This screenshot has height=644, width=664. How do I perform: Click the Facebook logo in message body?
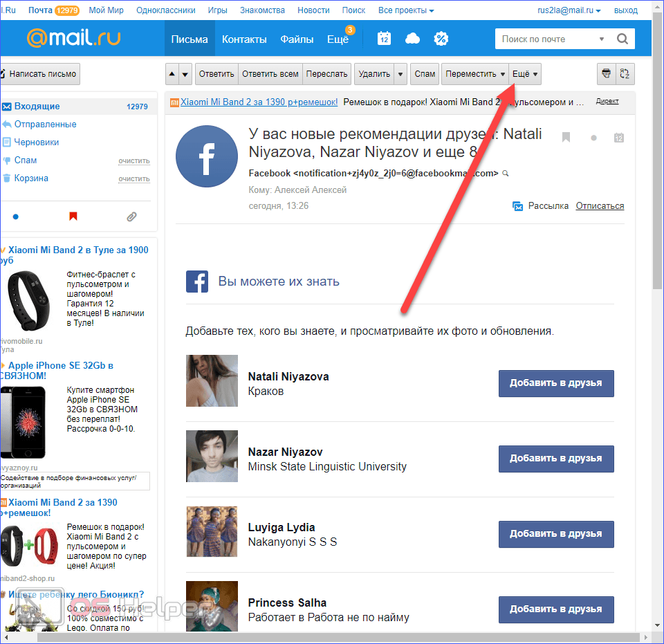[x=197, y=282]
